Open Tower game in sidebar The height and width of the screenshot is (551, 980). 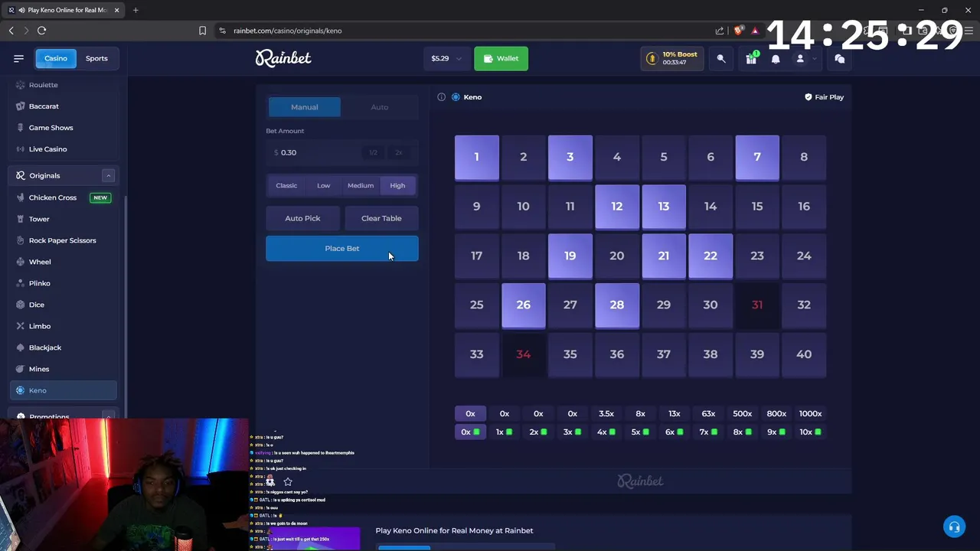coord(64,219)
